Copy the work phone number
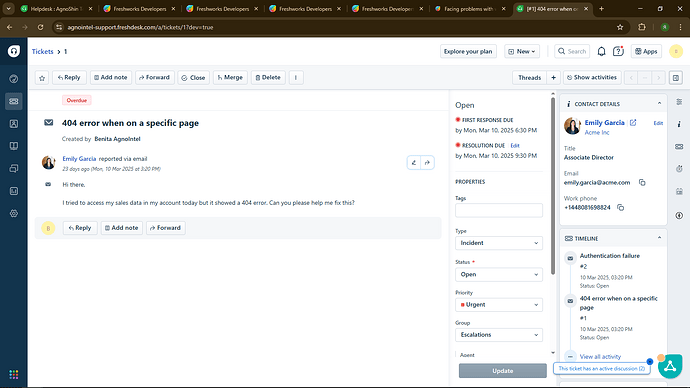The image size is (690, 388). pos(620,207)
